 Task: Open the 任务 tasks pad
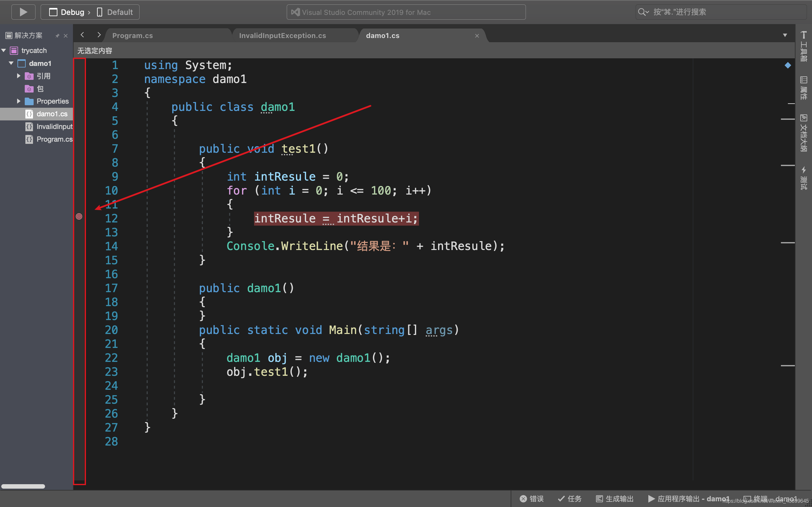pos(570,499)
